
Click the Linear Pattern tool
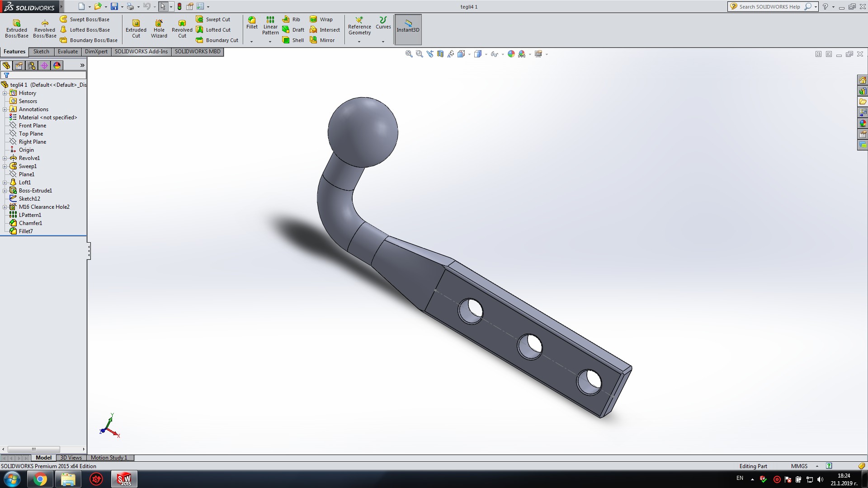coord(270,26)
